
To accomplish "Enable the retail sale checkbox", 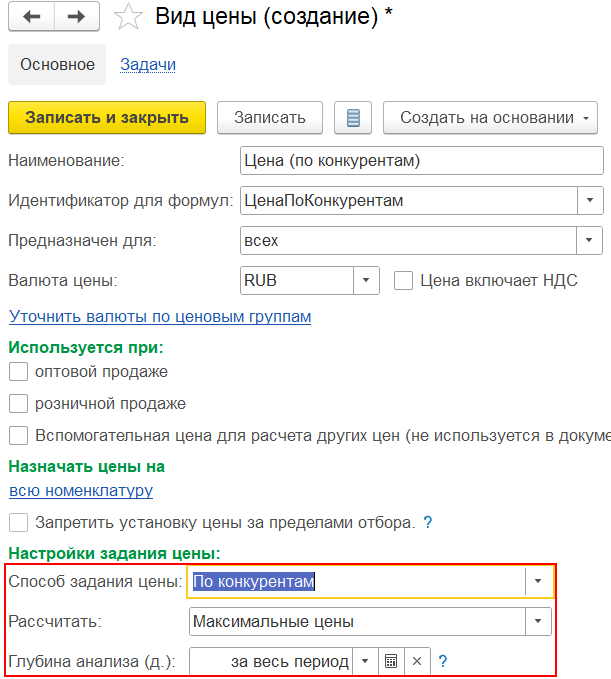I will (x=18, y=404).
